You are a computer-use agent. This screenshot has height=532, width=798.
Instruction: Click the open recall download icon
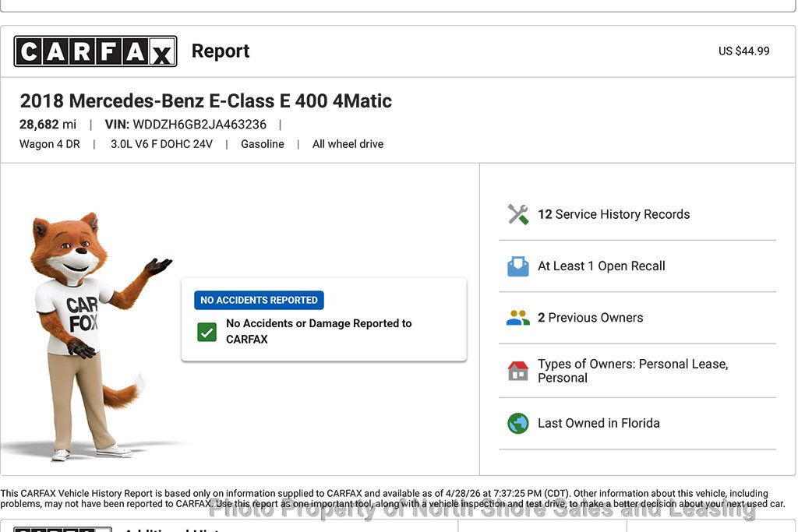pos(518,266)
